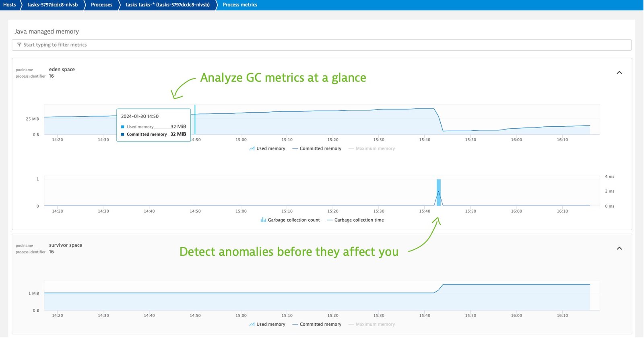Click the Committed memory swatch in tooltip
Viewport: 644px width, 362px height.
(x=123, y=134)
